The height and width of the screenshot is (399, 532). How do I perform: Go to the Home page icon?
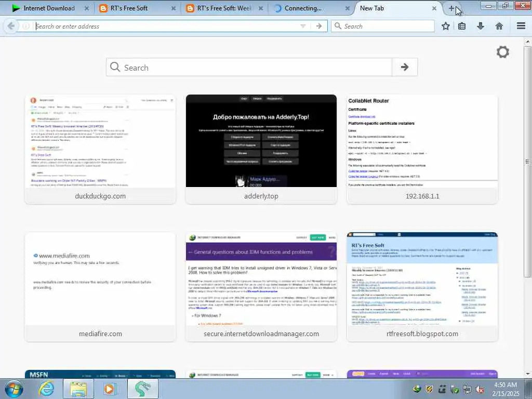(x=499, y=26)
